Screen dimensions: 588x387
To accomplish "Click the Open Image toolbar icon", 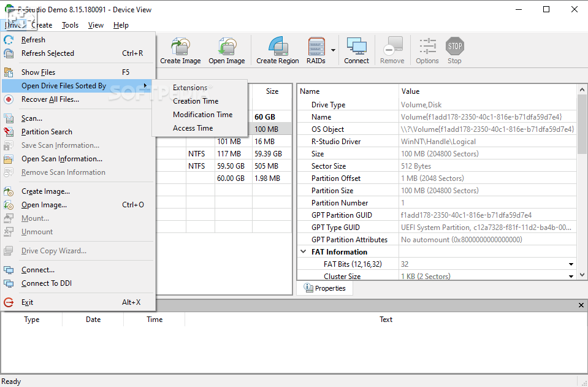I will coord(226,50).
